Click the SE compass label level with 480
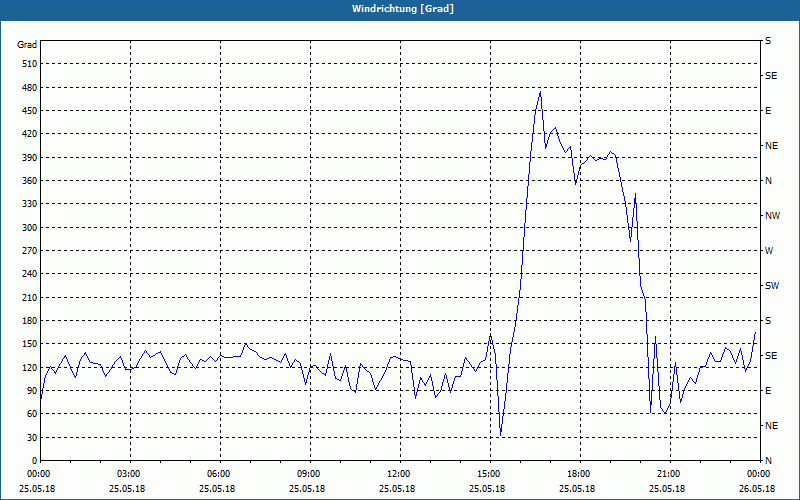 [771, 76]
